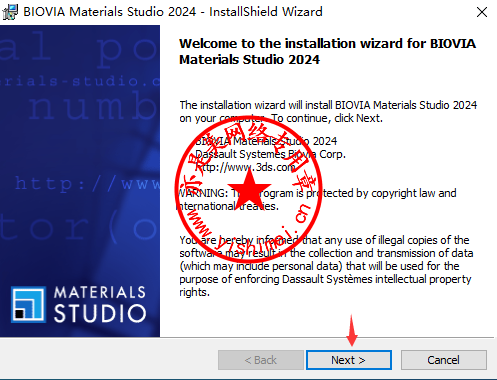Click the 'Dassault Systemes Biovia Corp.' text
This screenshot has width=497, height=380.
[x=270, y=154]
